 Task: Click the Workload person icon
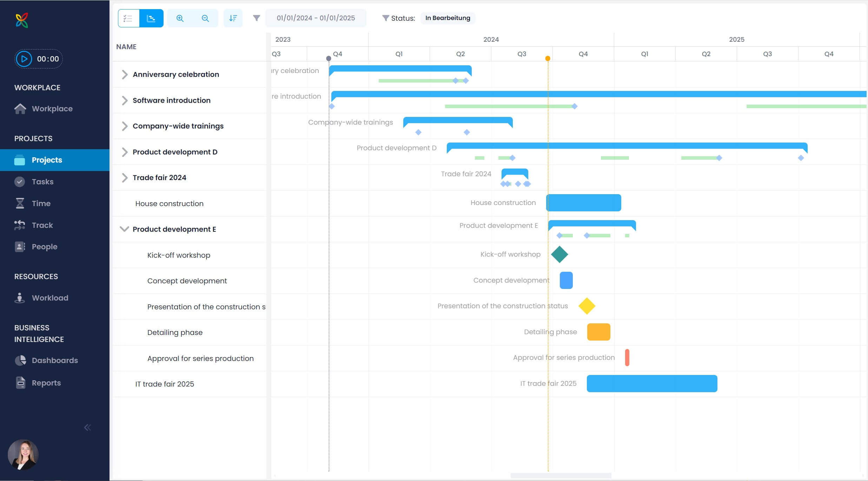(x=20, y=298)
